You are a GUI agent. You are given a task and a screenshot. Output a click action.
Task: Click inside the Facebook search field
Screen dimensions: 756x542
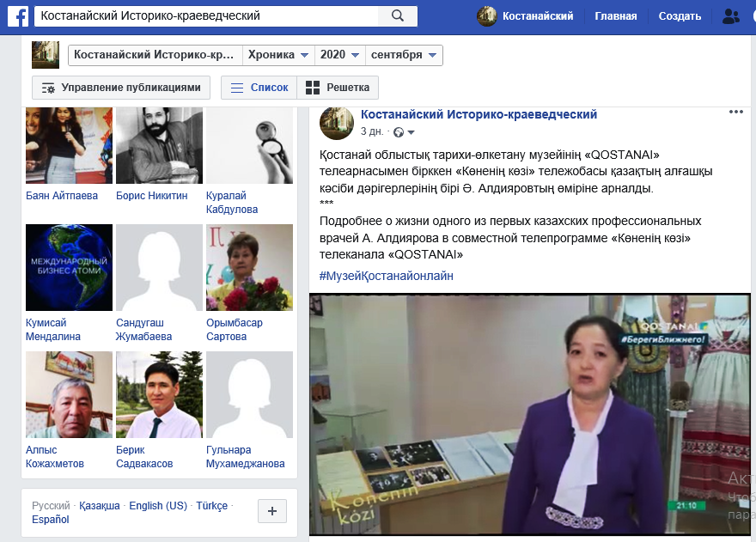206,15
